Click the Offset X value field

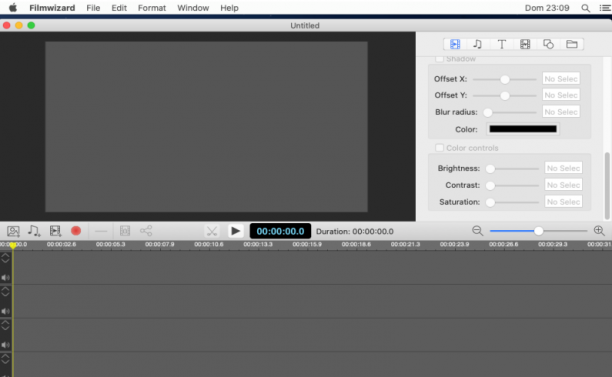click(x=561, y=79)
